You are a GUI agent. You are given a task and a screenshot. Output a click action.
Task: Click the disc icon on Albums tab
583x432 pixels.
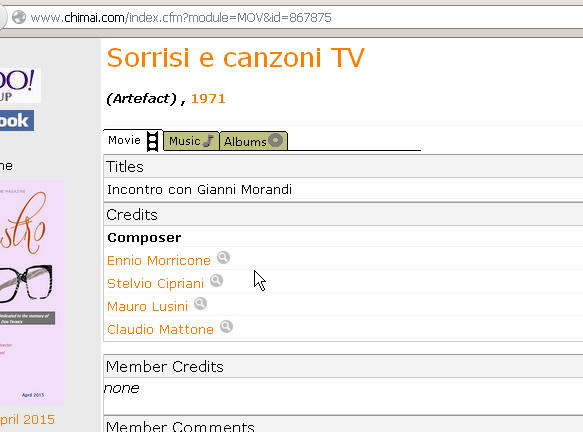(276, 140)
